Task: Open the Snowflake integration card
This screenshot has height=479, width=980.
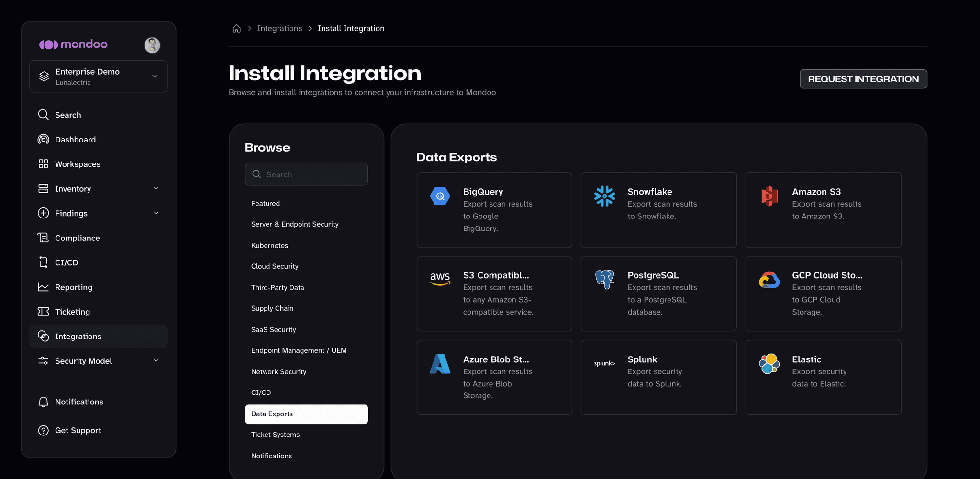Action: coord(658,210)
